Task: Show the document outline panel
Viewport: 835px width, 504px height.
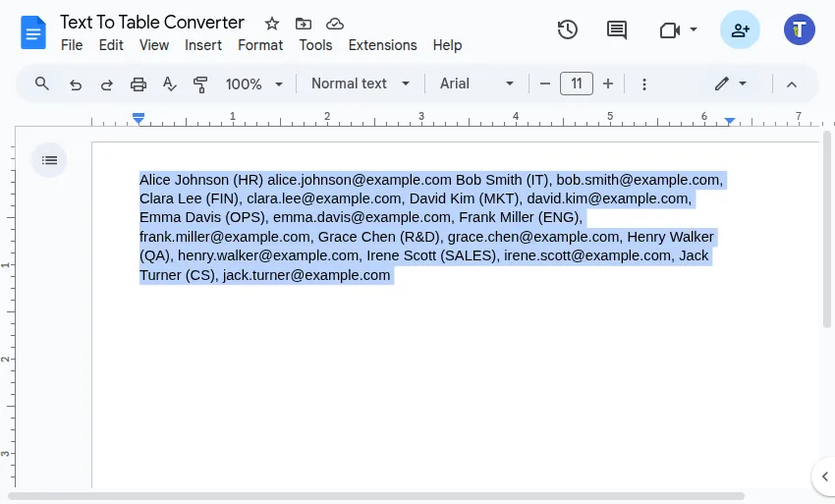Action: click(50, 160)
